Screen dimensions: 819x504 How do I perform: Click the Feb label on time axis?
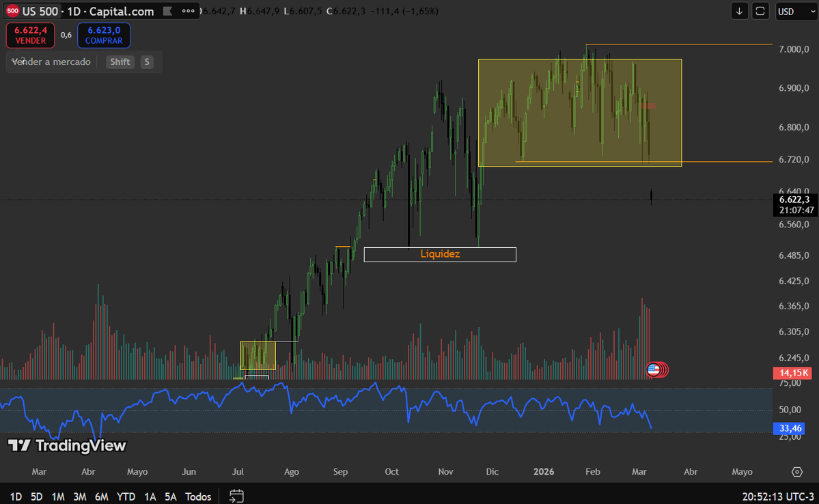(x=593, y=472)
